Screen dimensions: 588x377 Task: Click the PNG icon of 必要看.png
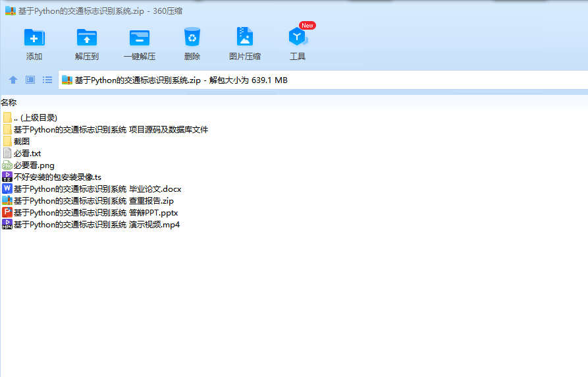coord(7,165)
